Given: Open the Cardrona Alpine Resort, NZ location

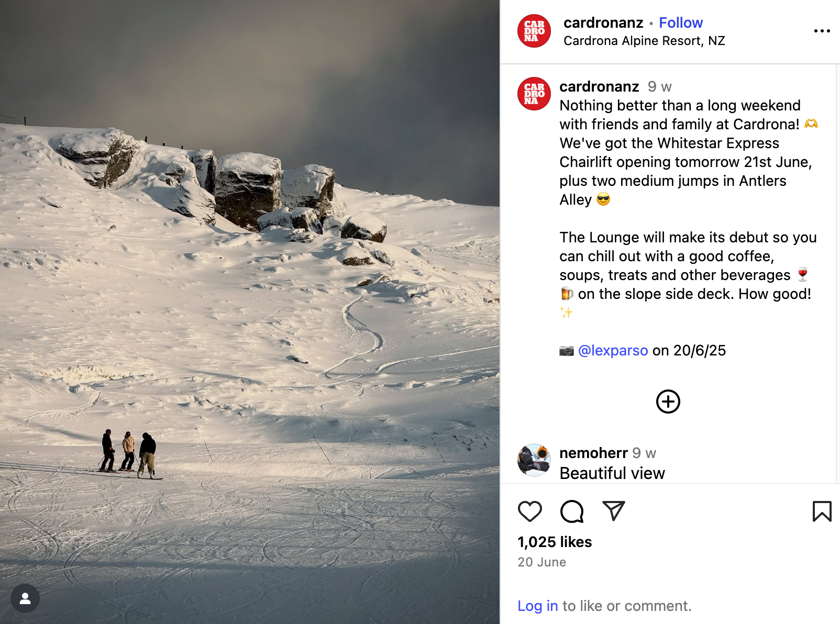Looking at the screenshot, I should pos(644,41).
